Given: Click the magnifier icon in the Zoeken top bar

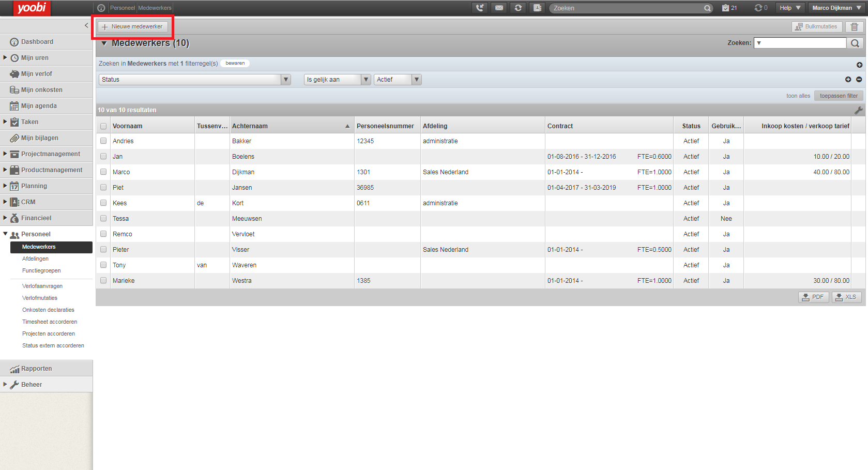Looking at the screenshot, I should pyautogui.click(x=707, y=8).
